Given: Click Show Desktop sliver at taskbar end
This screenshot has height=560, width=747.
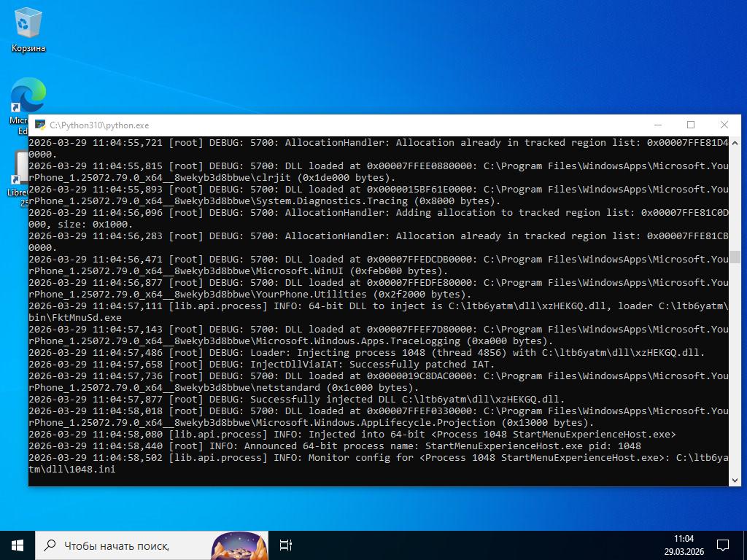Looking at the screenshot, I should click(x=745, y=545).
